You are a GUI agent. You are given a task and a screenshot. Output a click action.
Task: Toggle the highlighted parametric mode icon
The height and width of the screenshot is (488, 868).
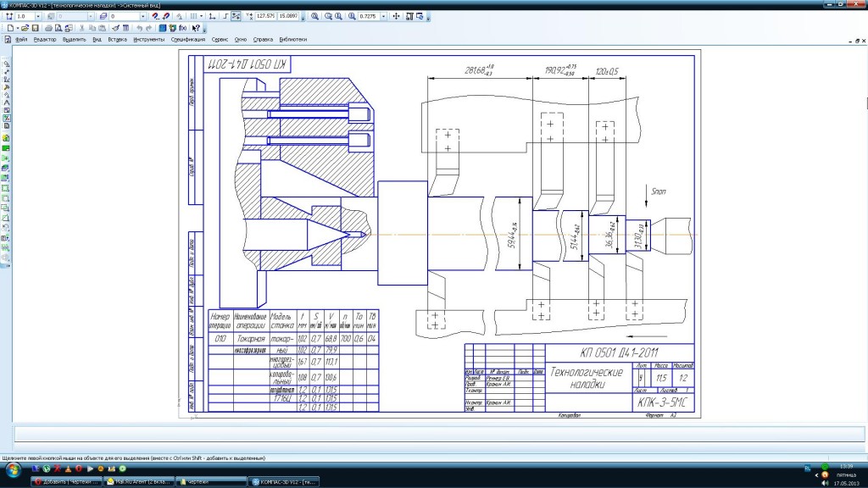236,16
